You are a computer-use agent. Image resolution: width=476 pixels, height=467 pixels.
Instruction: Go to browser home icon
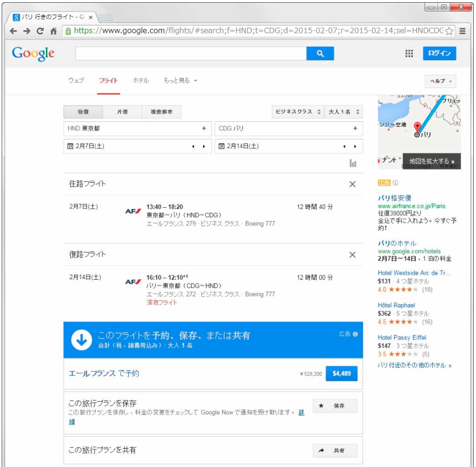54,31
